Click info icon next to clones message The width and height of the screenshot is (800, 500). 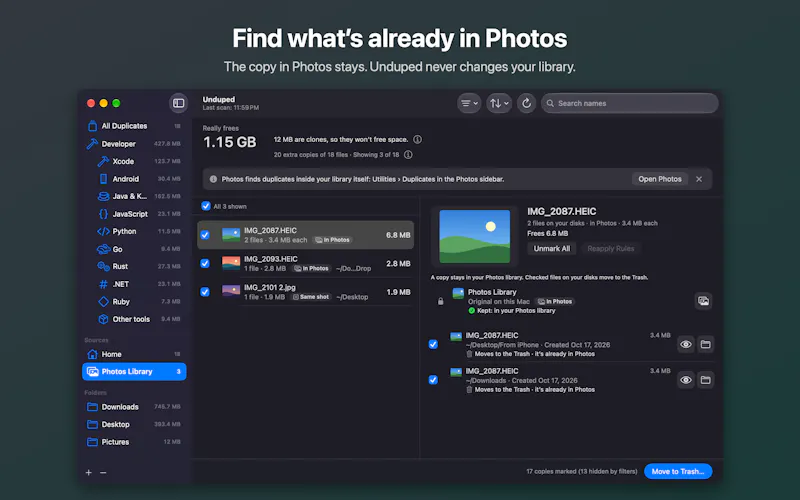[417, 139]
